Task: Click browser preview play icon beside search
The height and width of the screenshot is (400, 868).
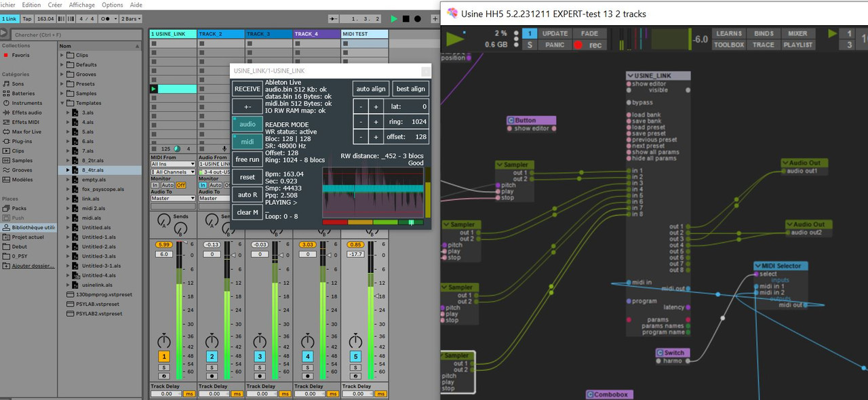Action: tap(5, 34)
